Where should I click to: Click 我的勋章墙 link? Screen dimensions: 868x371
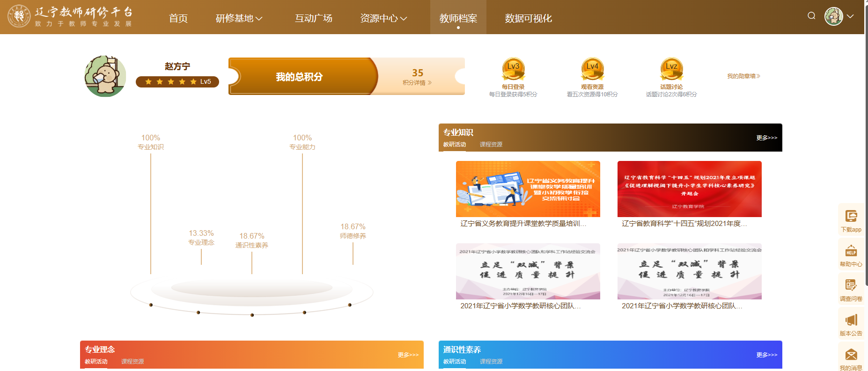coord(743,76)
